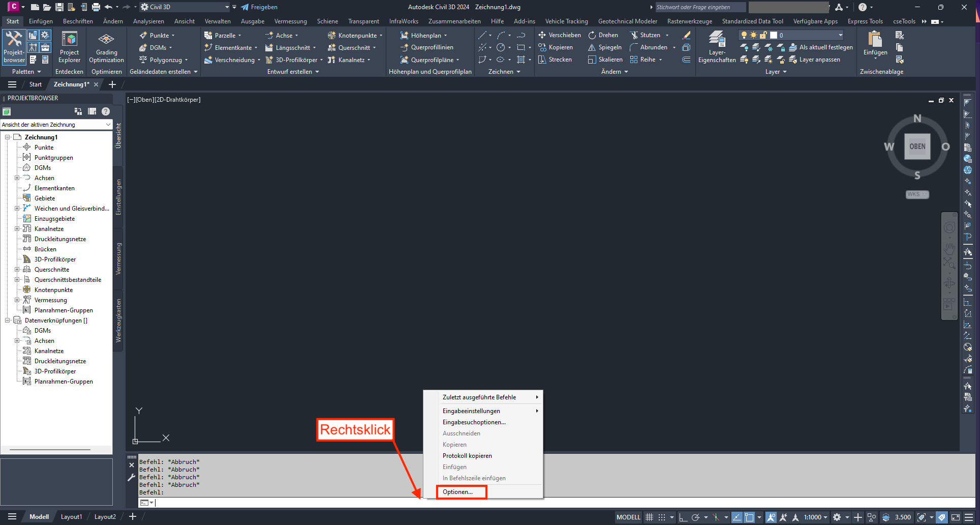Select the Verschieben move tool

pyautogui.click(x=559, y=35)
